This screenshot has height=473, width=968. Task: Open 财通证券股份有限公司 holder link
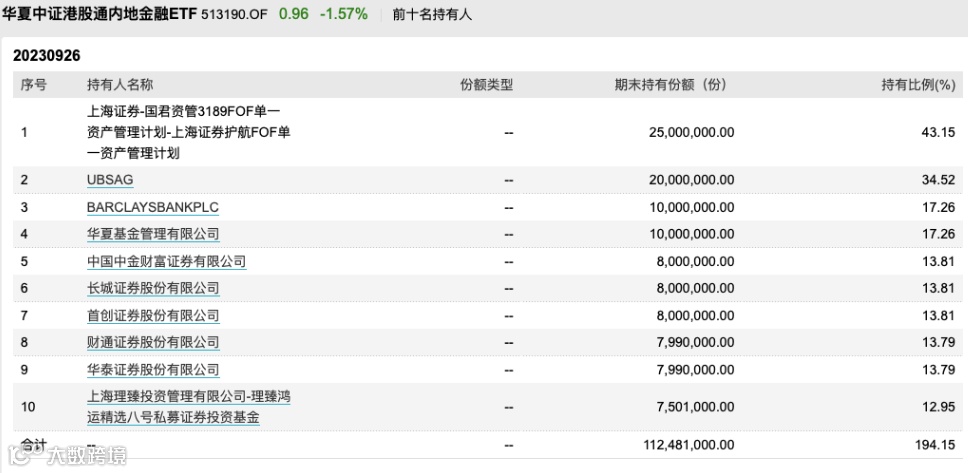pos(153,343)
